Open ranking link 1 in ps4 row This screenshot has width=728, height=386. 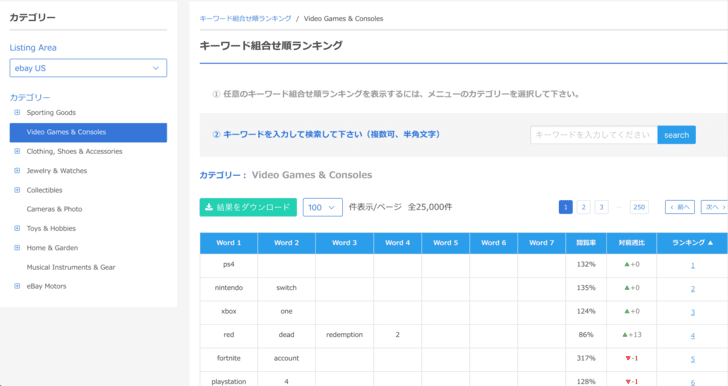[x=693, y=266]
